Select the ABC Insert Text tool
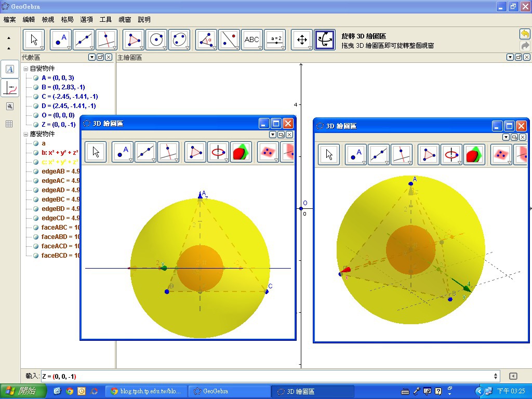Viewport: 532px width, 399px height. coord(252,39)
